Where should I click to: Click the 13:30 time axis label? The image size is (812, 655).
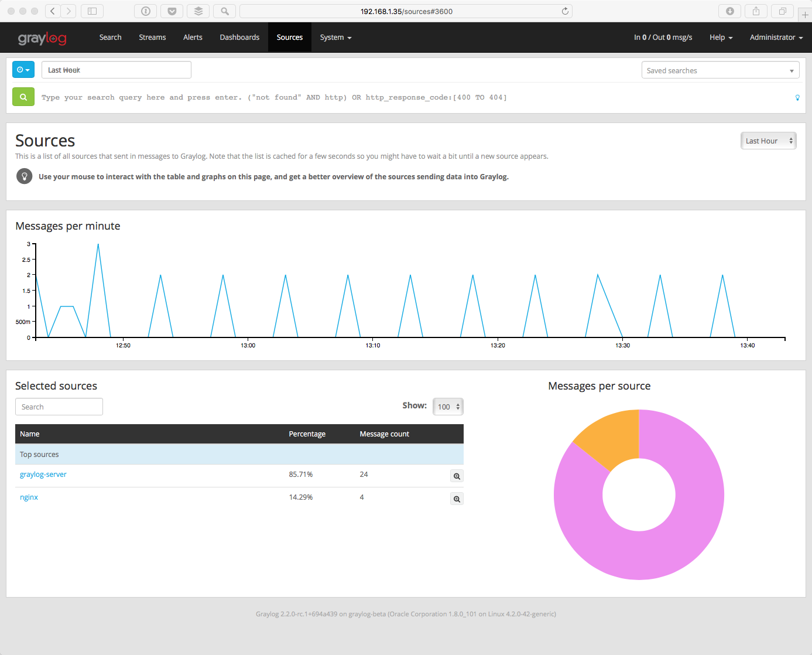point(623,346)
